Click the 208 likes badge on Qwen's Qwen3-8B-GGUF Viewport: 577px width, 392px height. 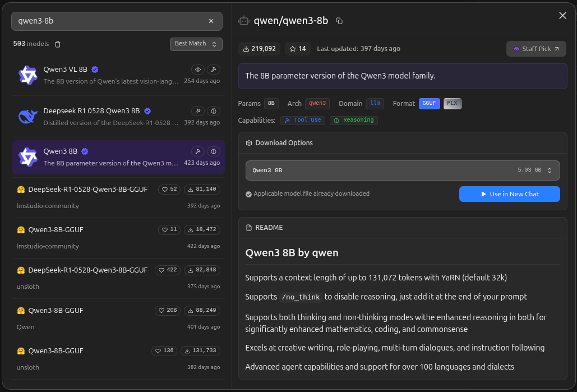coord(168,311)
